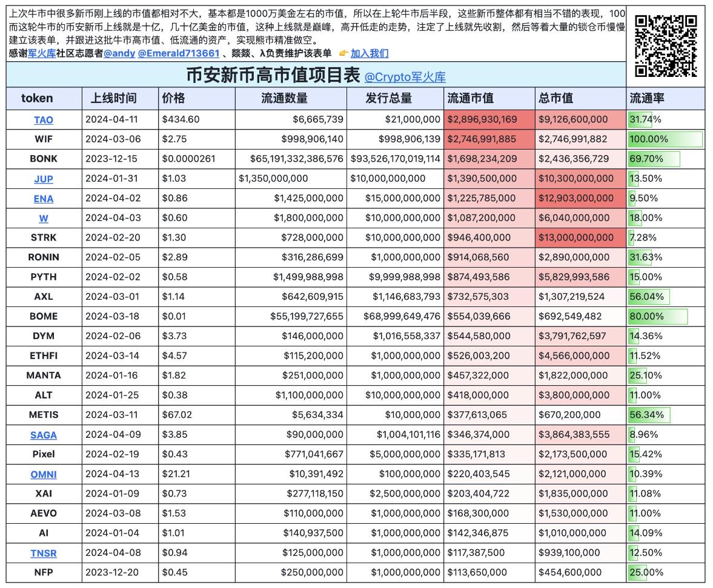The image size is (713, 588).
Task: Click the launch date 2023-12-15
Action: (120, 159)
